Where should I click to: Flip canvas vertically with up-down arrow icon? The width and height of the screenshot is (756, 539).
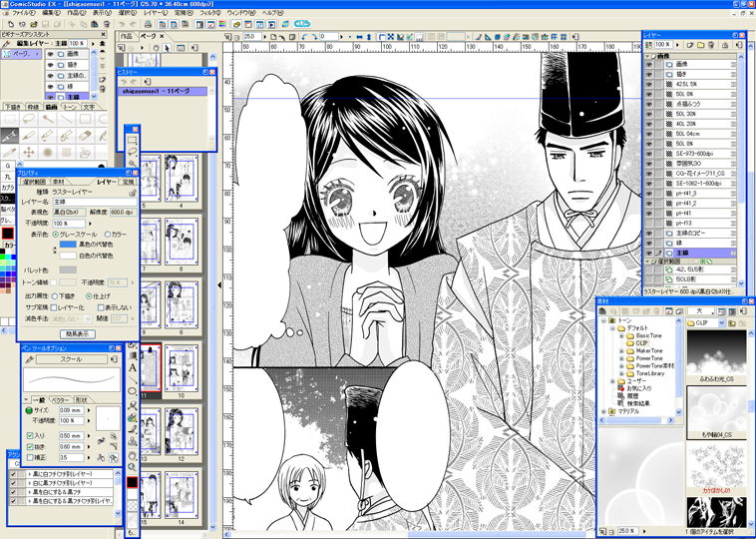(x=369, y=36)
